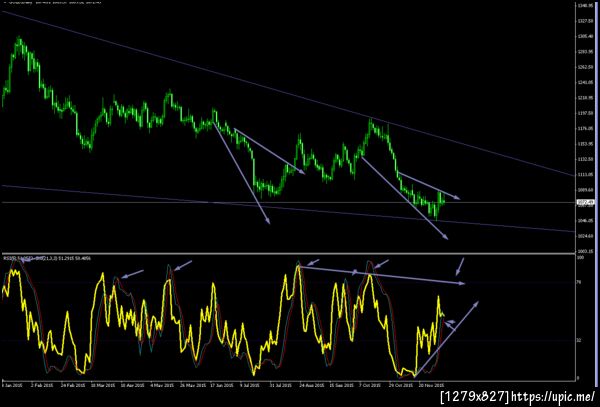The width and height of the screenshot is (600, 407).
Task: Click the 7 Oct 2015 date label
Action: click(371, 385)
